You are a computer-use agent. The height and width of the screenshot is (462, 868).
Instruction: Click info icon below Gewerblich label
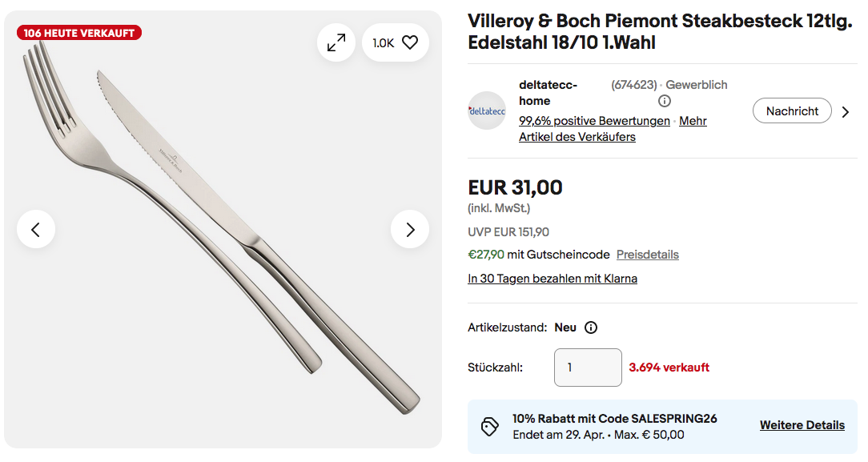pos(664,102)
